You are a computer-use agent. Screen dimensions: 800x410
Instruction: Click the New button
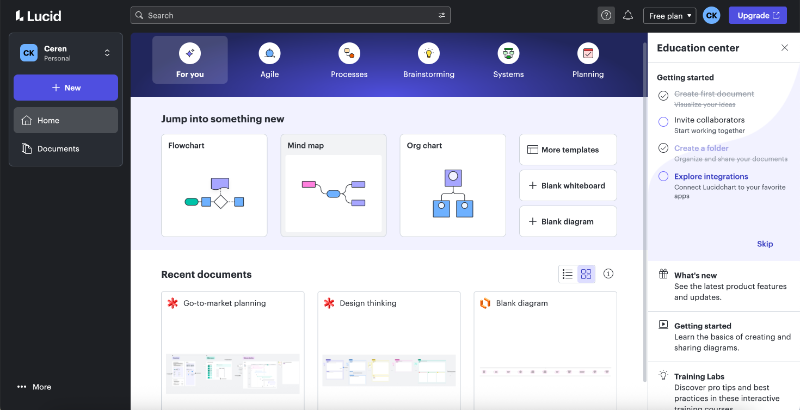pos(66,88)
